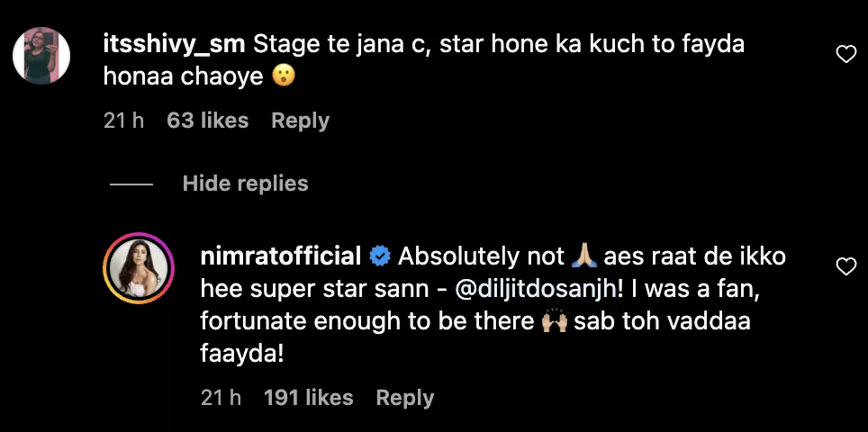Click the raised hands emoji
Viewport: 868px width, 432px height.
point(553,323)
